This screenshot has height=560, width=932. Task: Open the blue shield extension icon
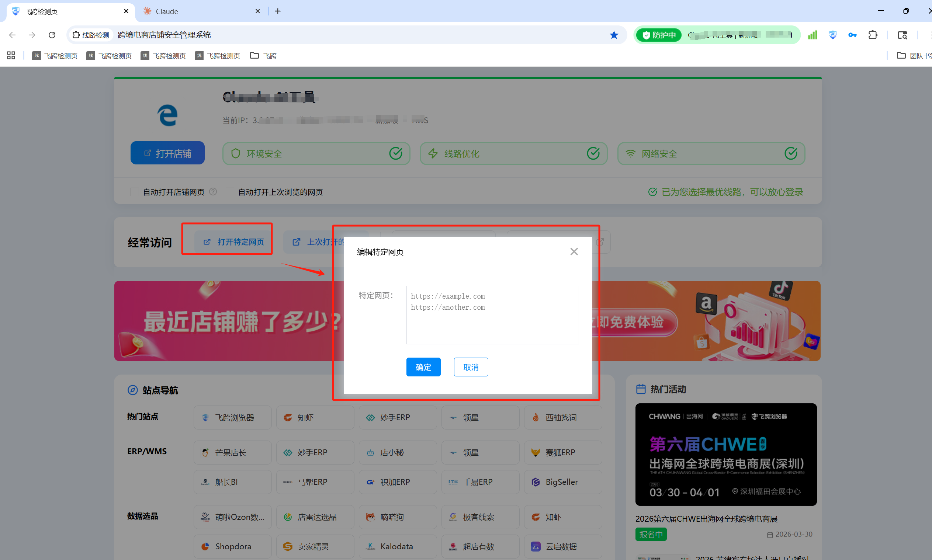833,35
